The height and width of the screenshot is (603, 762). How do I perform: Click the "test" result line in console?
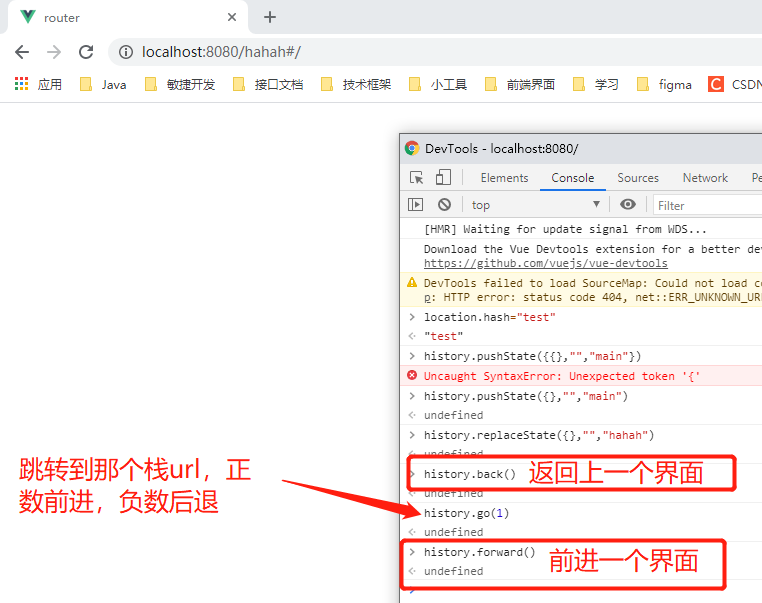click(443, 336)
